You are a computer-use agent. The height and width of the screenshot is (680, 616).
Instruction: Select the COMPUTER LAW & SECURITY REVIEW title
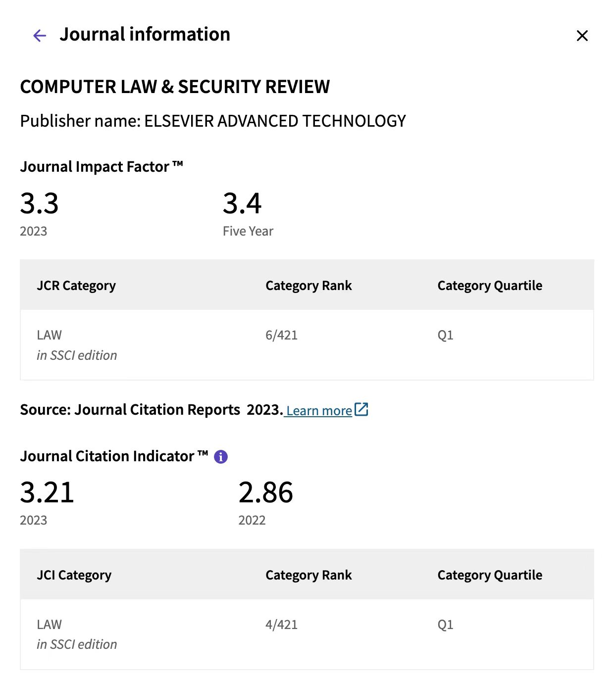click(175, 87)
